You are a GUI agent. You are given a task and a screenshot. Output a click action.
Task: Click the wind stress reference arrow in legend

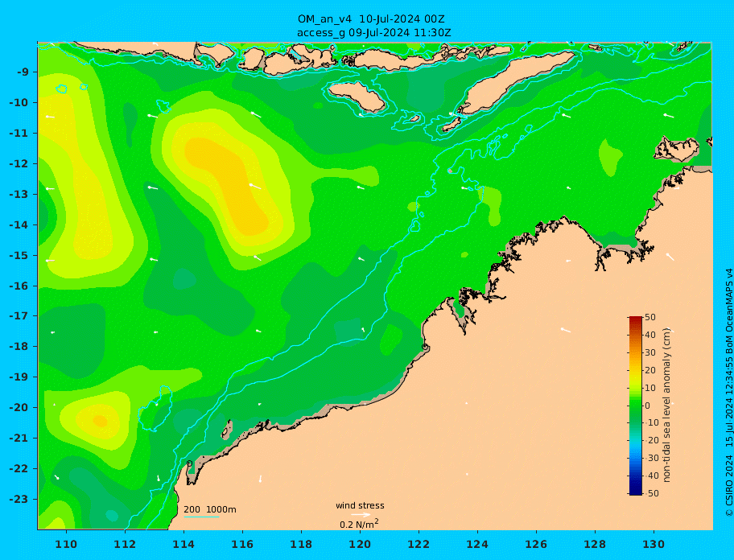pos(361,515)
